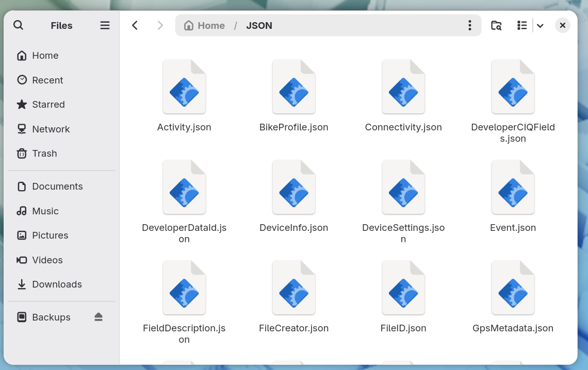588x370 pixels.
Task: Open the search icon in Files
Action: [18, 25]
